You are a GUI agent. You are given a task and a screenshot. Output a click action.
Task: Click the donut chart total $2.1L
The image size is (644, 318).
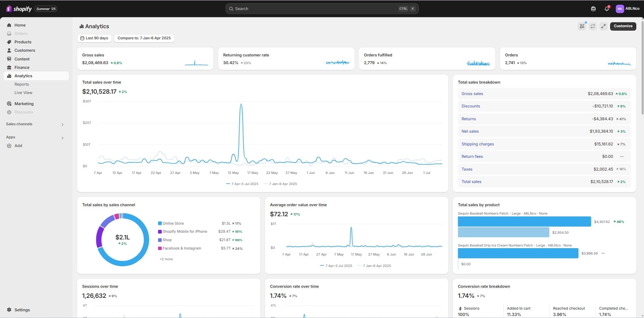pos(122,237)
